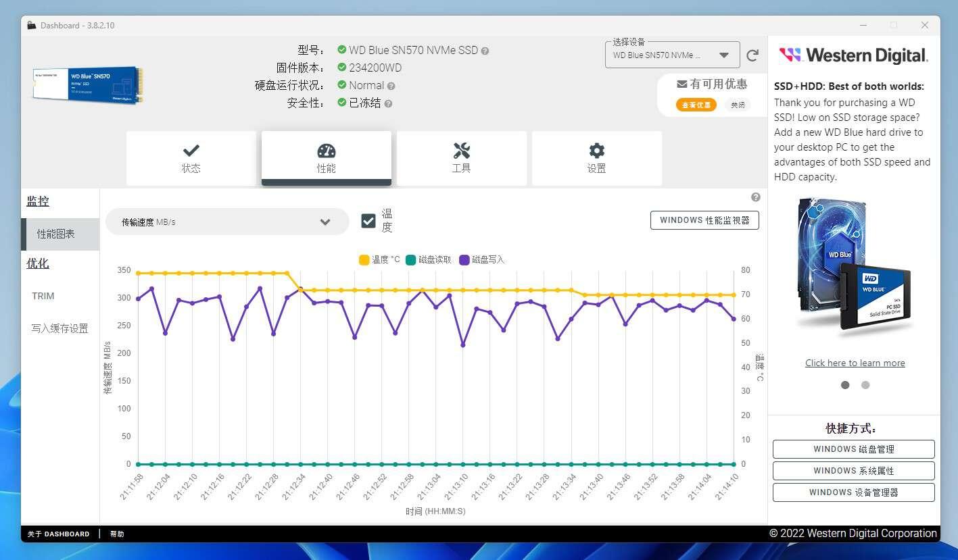Switch to the 性能 performance tab

coord(326,158)
